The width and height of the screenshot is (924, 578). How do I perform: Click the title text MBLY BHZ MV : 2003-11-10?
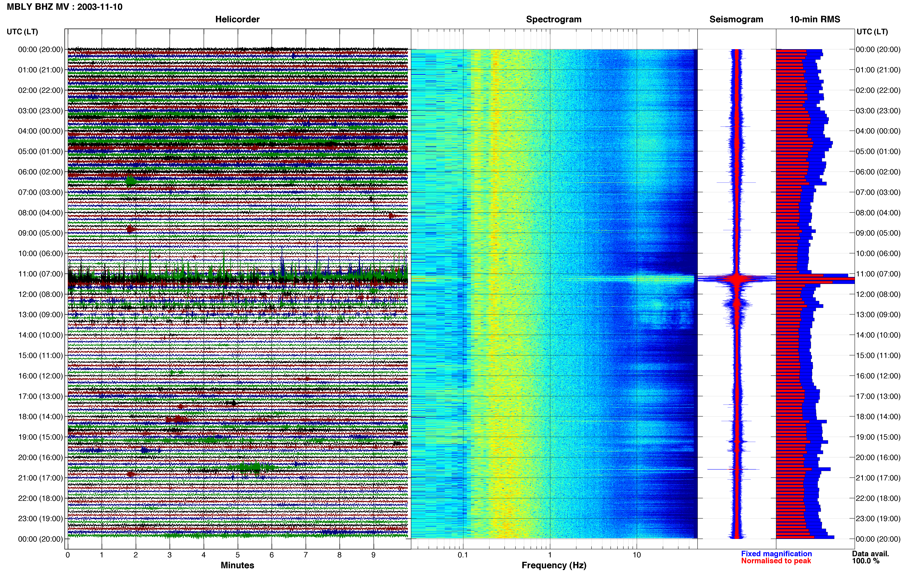point(65,7)
